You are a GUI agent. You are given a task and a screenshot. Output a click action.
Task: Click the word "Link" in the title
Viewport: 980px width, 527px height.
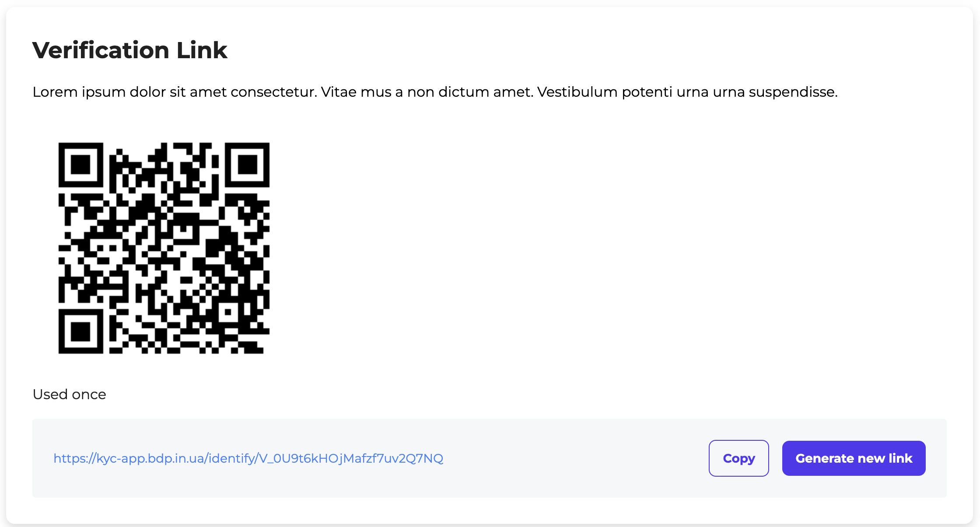coord(202,50)
